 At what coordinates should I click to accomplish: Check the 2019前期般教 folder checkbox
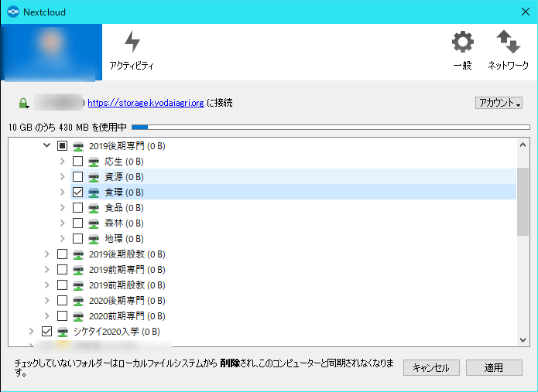(x=62, y=285)
